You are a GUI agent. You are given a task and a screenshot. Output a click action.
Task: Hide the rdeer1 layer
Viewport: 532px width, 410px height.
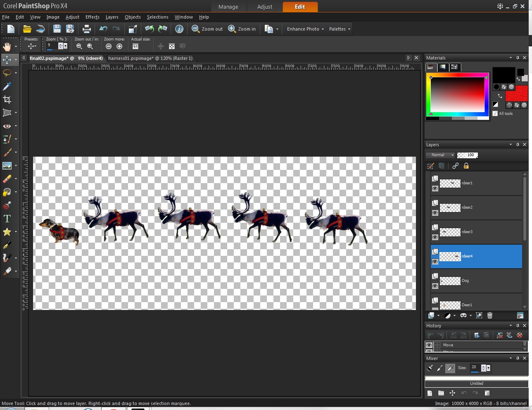pyautogui.click(x=435, y=188)
